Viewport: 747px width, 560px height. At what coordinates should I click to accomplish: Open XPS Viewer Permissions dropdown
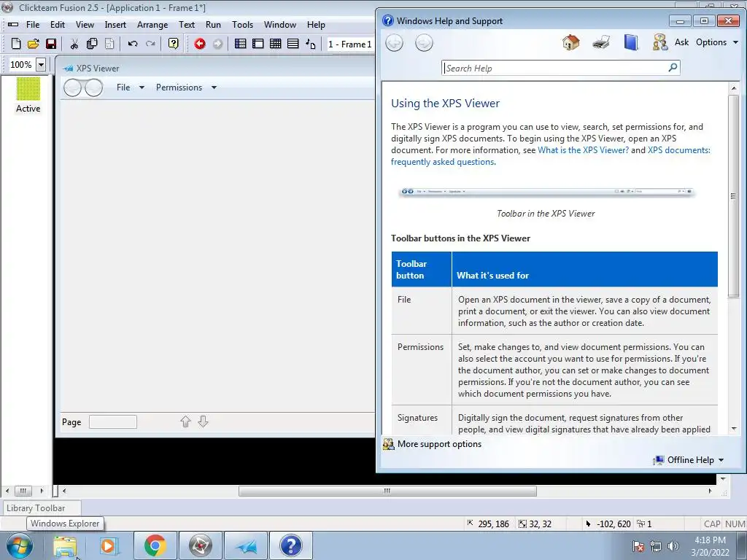pyautogui.click(x=186, y=87)
